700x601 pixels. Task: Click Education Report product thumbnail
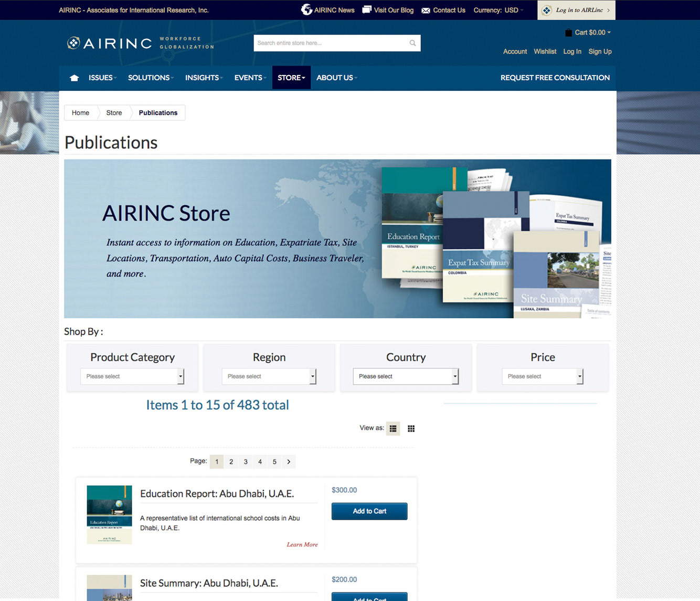click(x=109, y=515)
